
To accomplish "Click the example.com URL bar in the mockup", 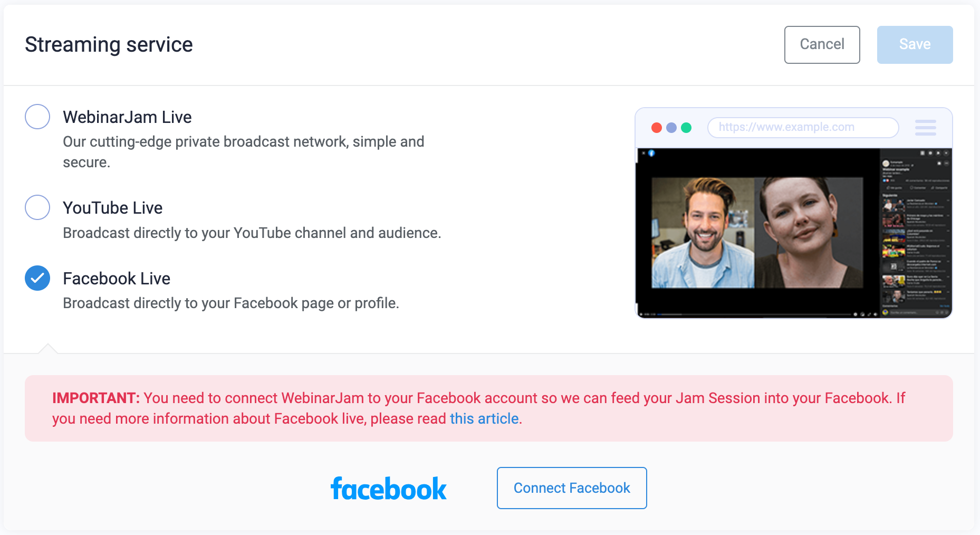I will [x=802, y=127].
